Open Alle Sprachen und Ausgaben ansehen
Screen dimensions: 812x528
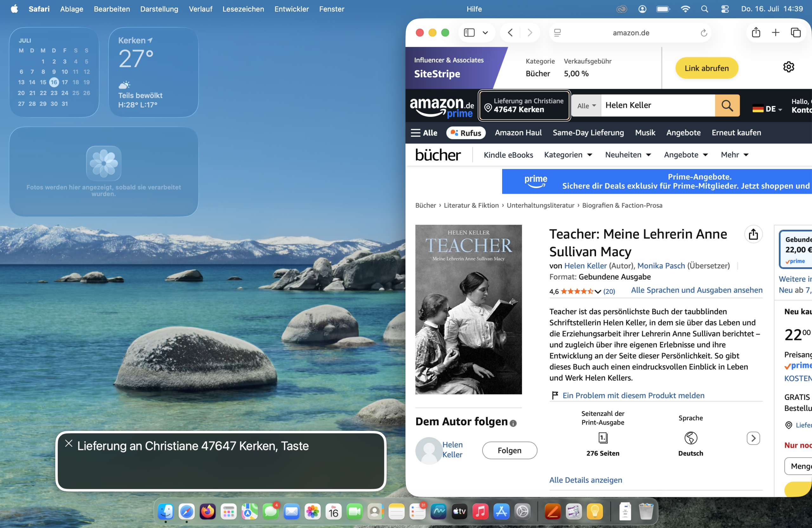tap(697, 290)
